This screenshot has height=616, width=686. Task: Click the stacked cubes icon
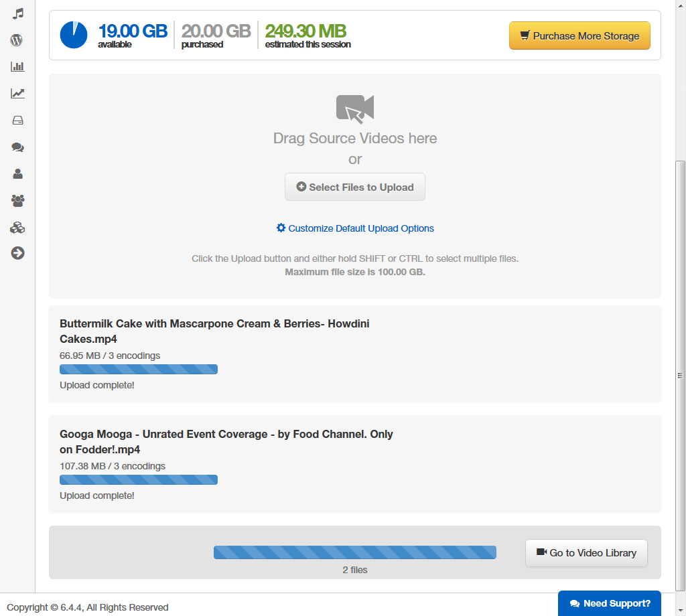17,228
